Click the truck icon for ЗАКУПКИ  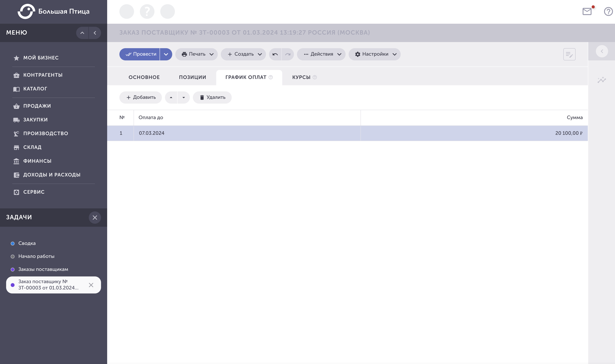[16, 120]
